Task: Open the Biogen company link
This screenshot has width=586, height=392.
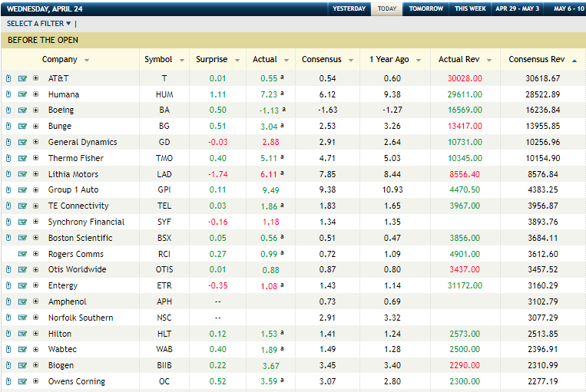Action: [x=61, y=365]
